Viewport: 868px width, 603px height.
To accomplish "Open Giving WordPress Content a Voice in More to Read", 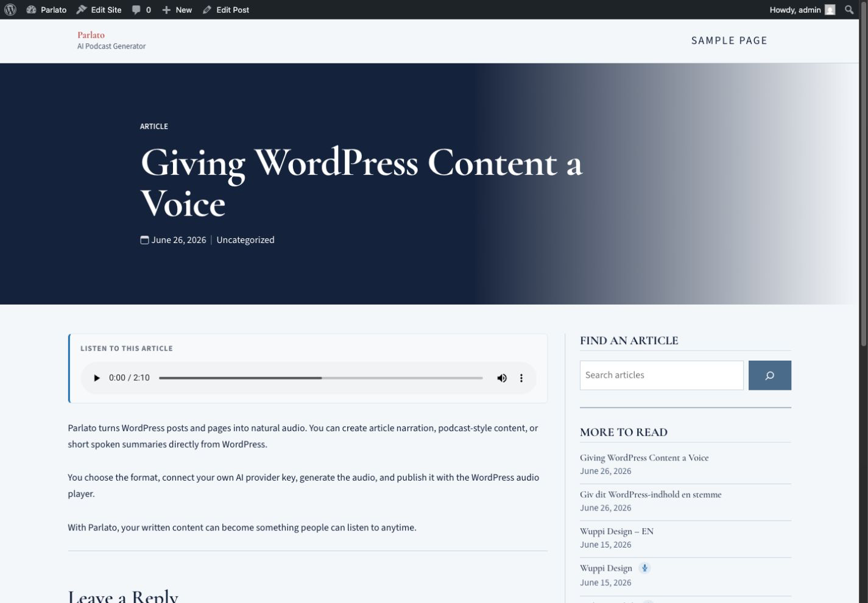I will coord(644,458).
